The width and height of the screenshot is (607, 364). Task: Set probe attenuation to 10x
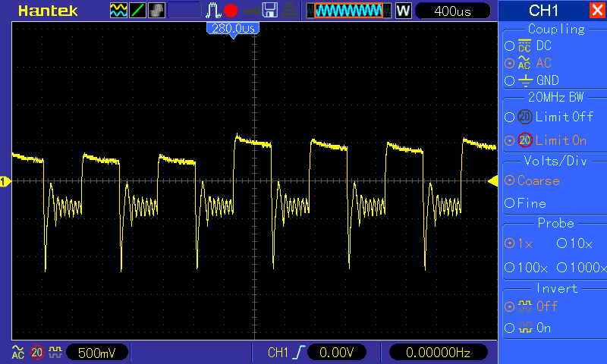click(561, 243)
